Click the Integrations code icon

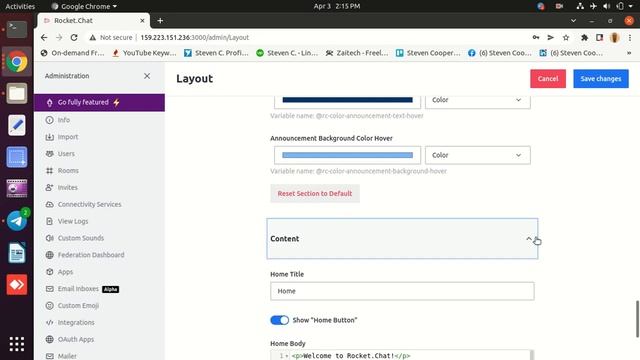49,322
